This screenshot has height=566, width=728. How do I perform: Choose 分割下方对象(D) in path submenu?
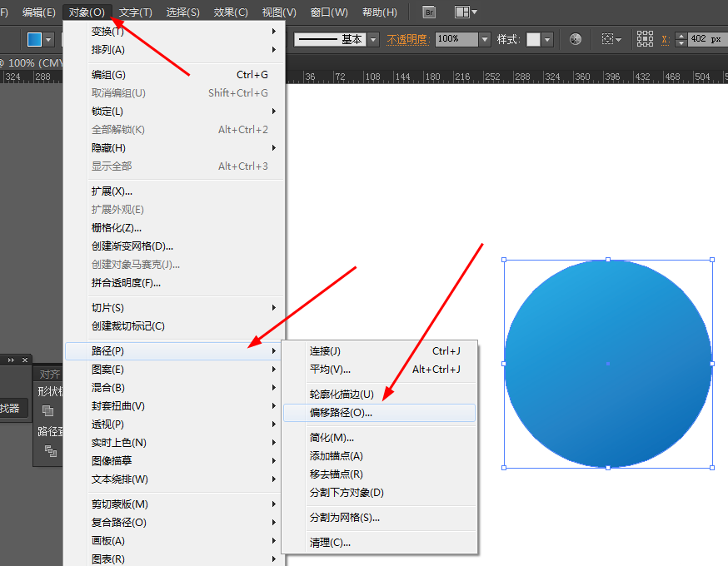[x=379, y=493]
